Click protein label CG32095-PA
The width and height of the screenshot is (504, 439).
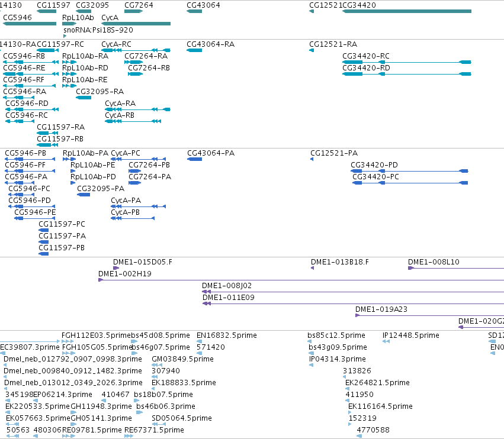click(101, 189)
